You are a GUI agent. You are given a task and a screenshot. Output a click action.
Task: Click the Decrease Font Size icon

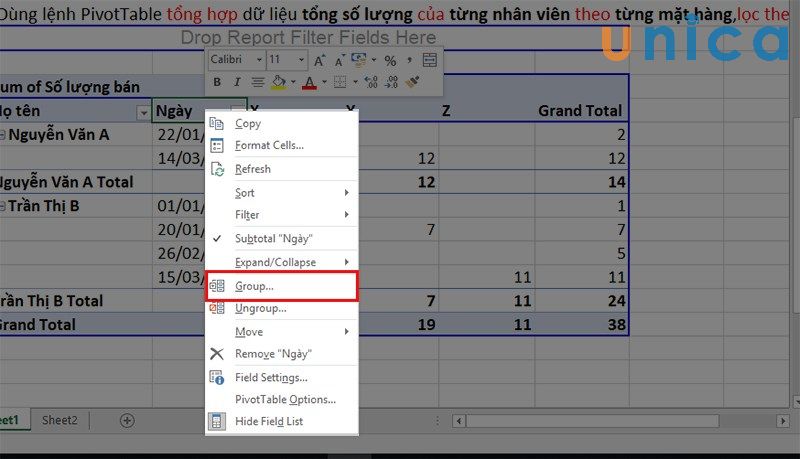[339, 61]
